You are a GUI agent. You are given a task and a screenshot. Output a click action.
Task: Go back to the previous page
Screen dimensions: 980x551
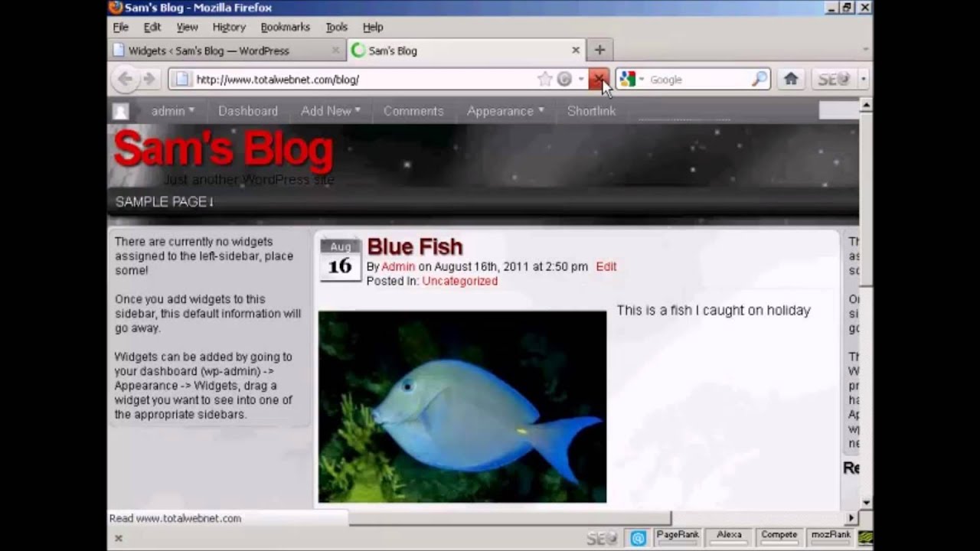125,79
